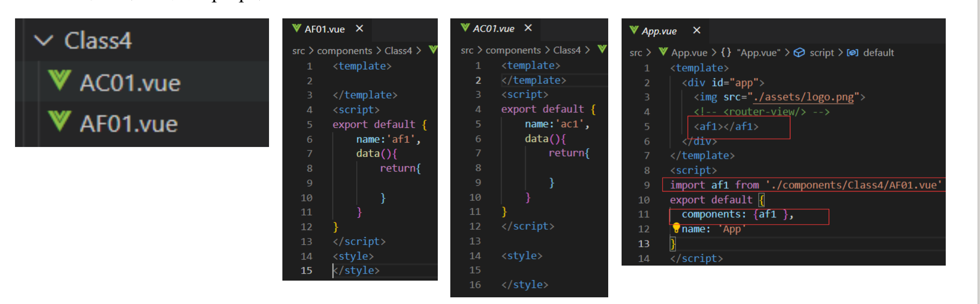Click the default symbol icon in breadcrumb
This screenshot has width=980, height=304.
852,53
